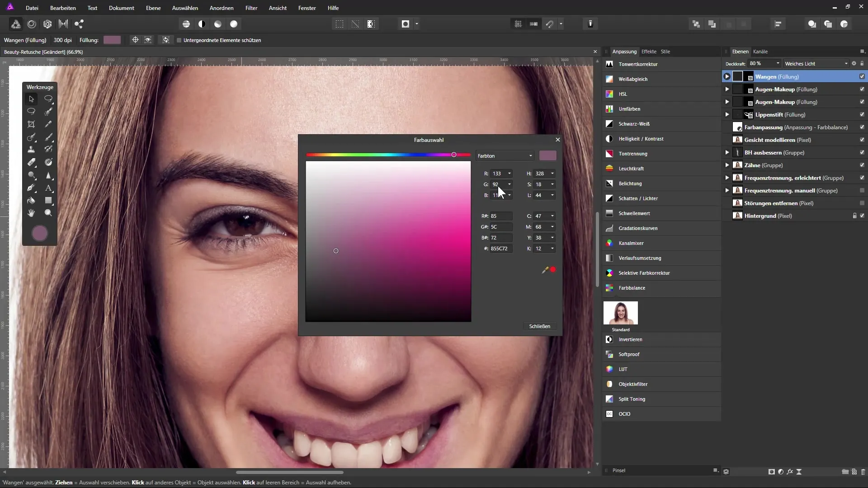Open the Export Persona

click(x=79, y=24)
